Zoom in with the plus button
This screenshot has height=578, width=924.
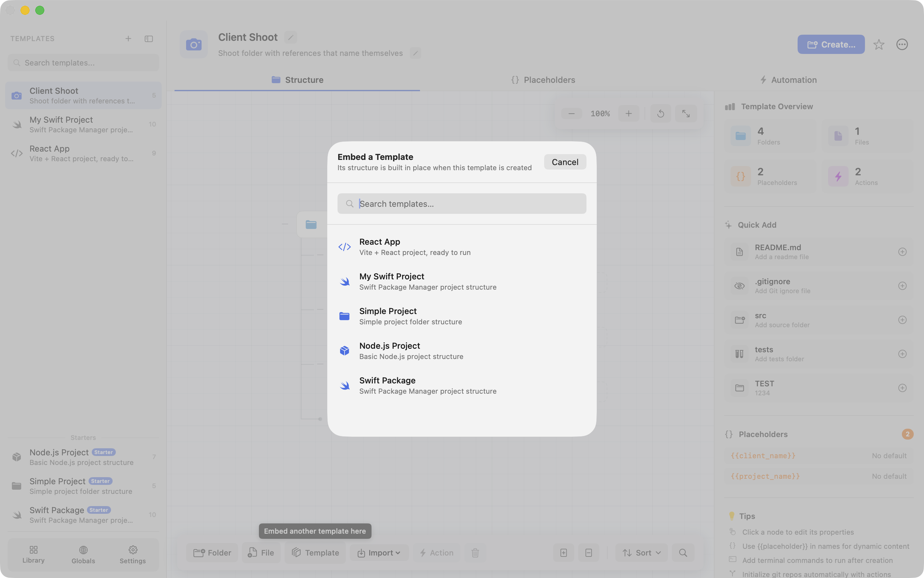(629, 114)
